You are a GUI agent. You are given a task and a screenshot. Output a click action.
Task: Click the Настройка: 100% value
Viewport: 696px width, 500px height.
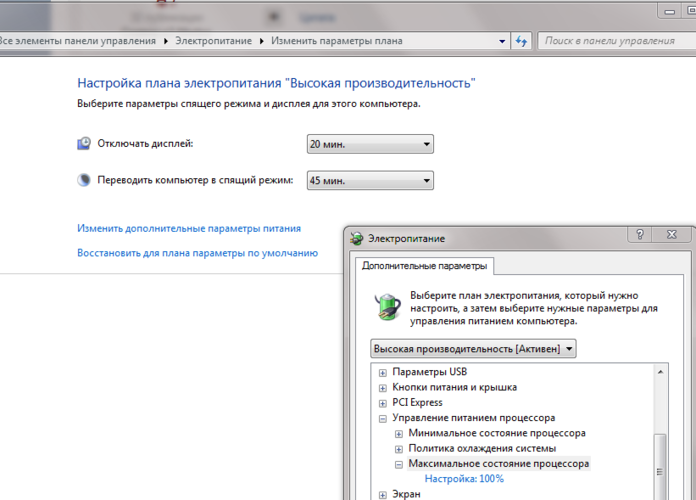tap(464, 479)
